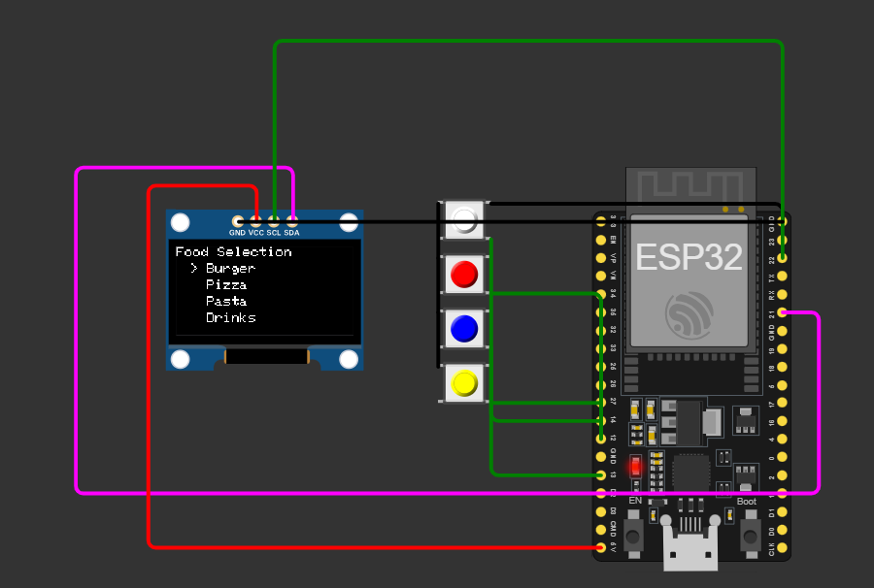874x588 pixels.
Task: Select the OLED SDA pin
Action: point(292,221)
